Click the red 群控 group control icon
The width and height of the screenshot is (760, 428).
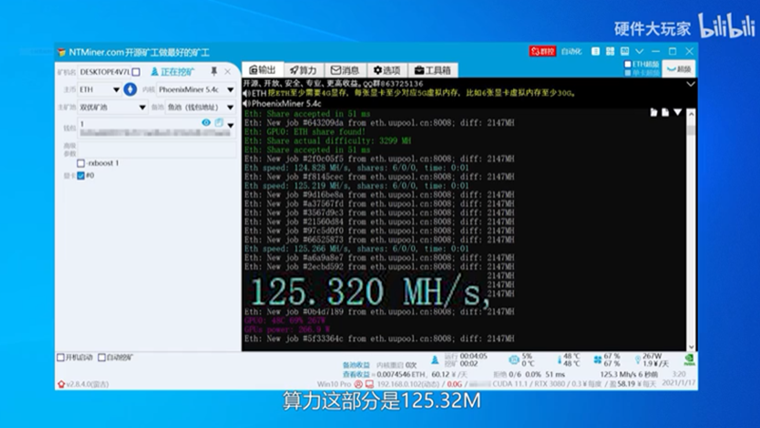point(542,50)
